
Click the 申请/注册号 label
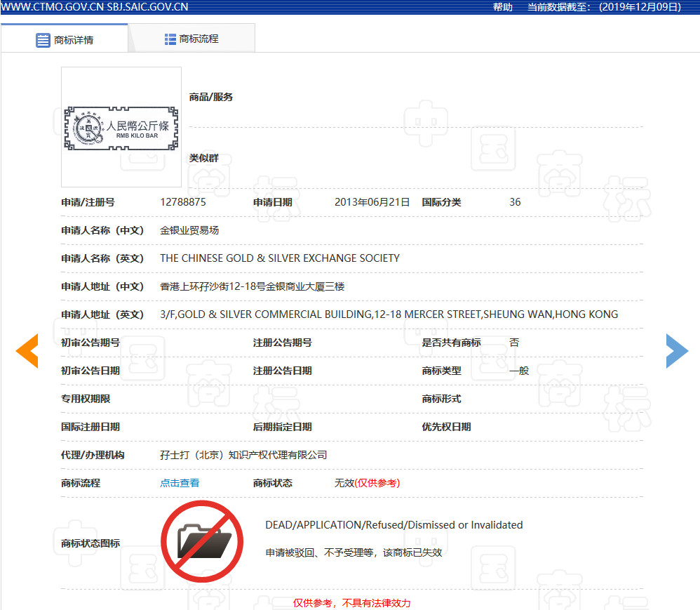point(88,202)
